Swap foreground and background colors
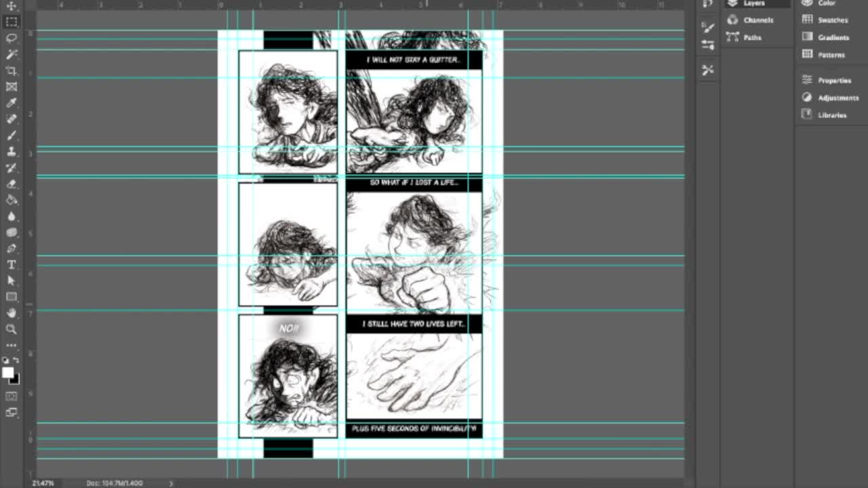 17,361
